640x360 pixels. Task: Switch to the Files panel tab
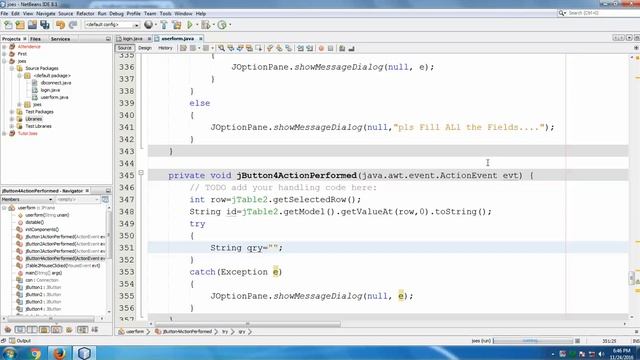[x=36, y=39]
